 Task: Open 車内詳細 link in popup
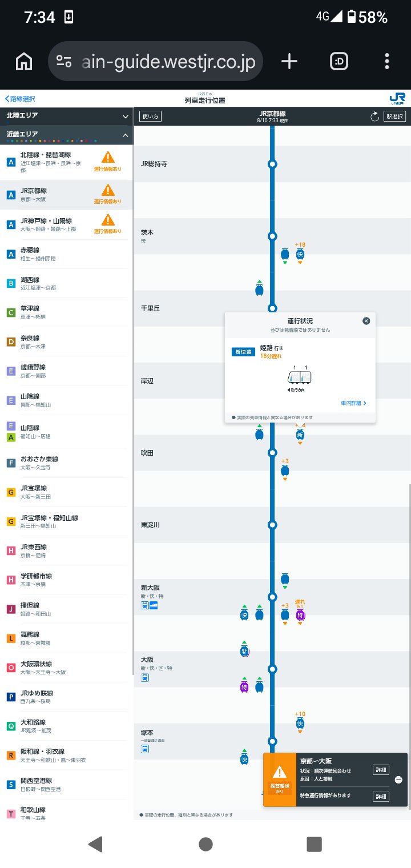(x=353, y=403)
